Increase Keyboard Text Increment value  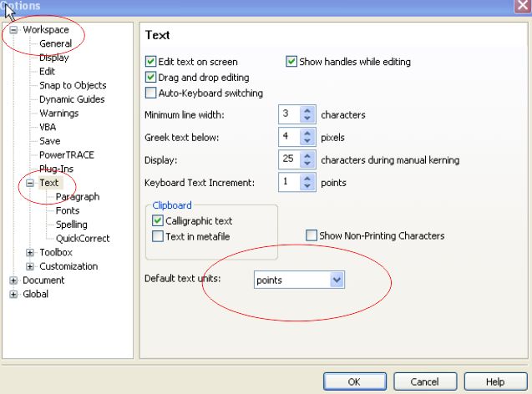pos(307,179)
